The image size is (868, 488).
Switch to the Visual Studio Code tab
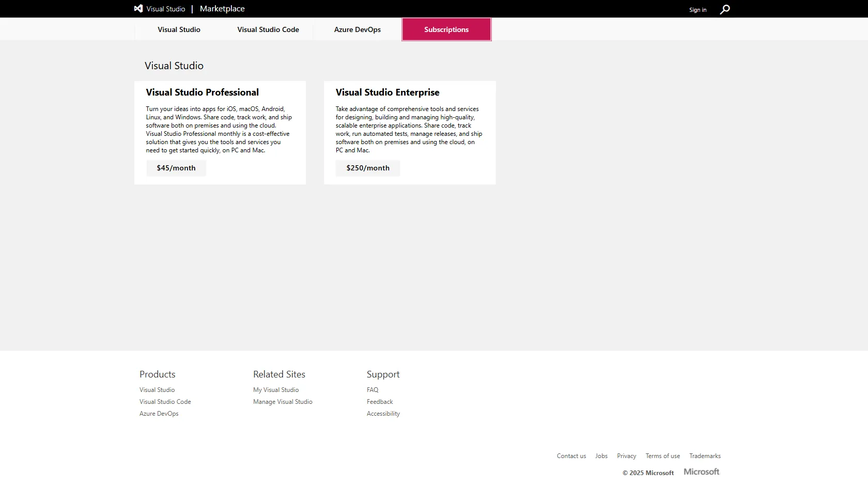point(268,29)
